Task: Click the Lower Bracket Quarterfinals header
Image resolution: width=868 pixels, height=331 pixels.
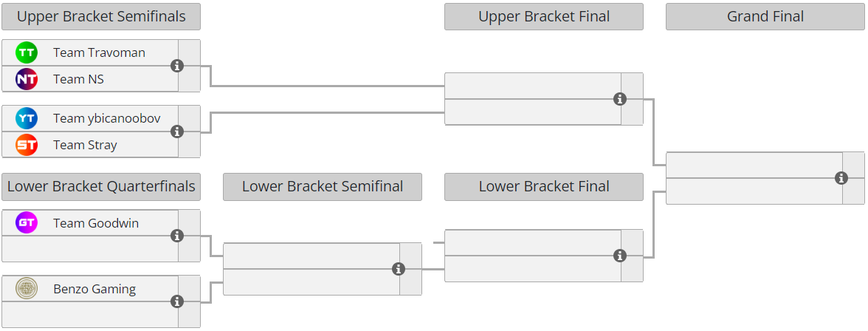Action: (101, 186)
